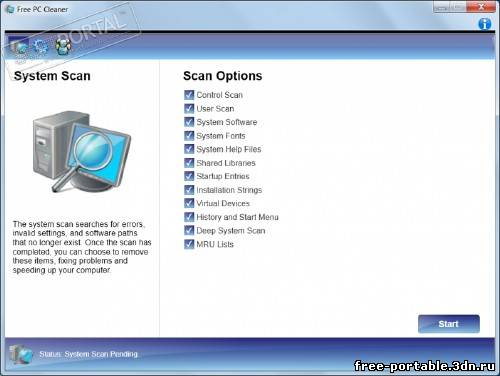Disable the System Software option
The width and height of the screenshot is (500, 376).
[189, 122]
